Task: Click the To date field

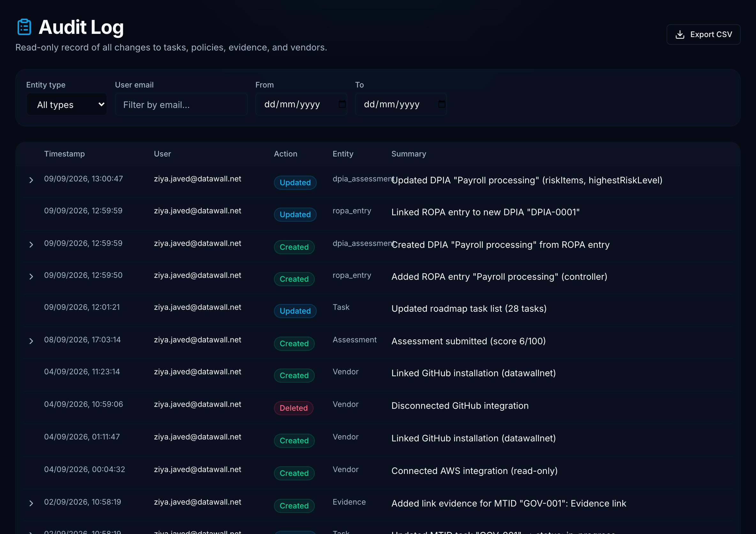Action: coord(401,104)
